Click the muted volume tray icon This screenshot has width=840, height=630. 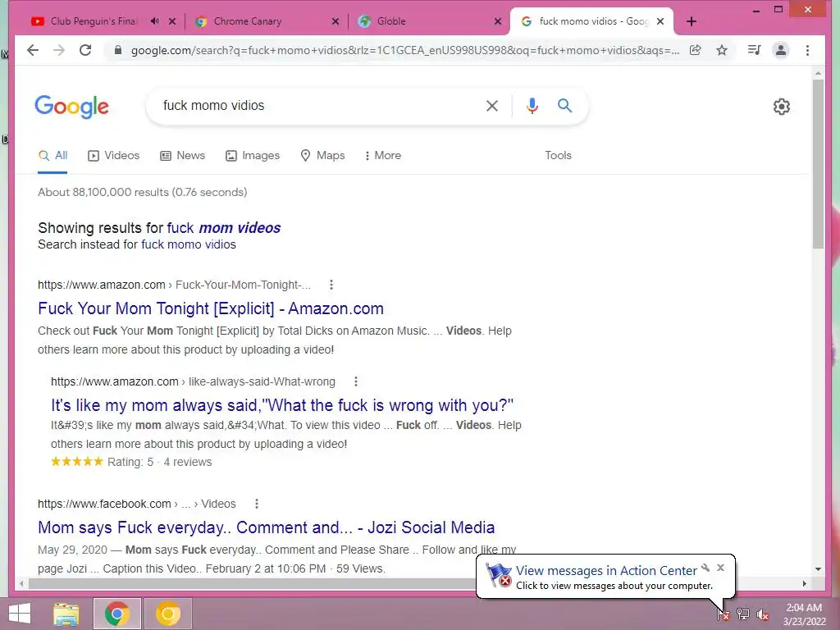point(763,614)
